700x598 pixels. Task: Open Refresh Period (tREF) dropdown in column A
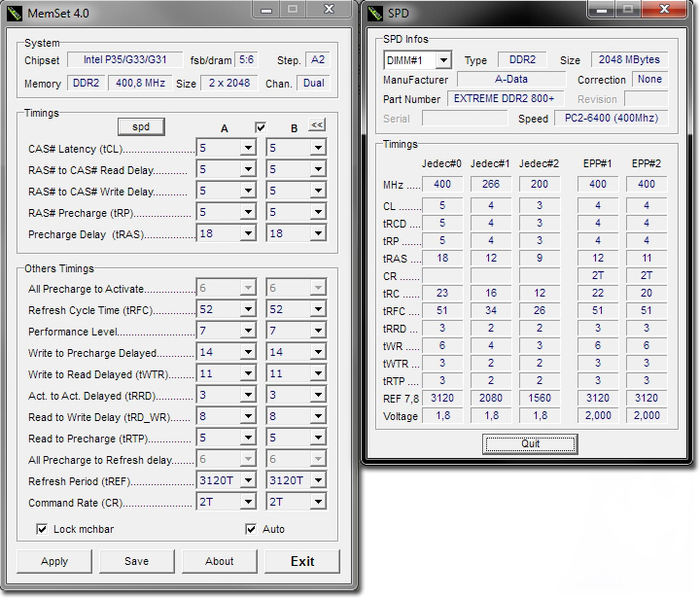pos(248,481)
